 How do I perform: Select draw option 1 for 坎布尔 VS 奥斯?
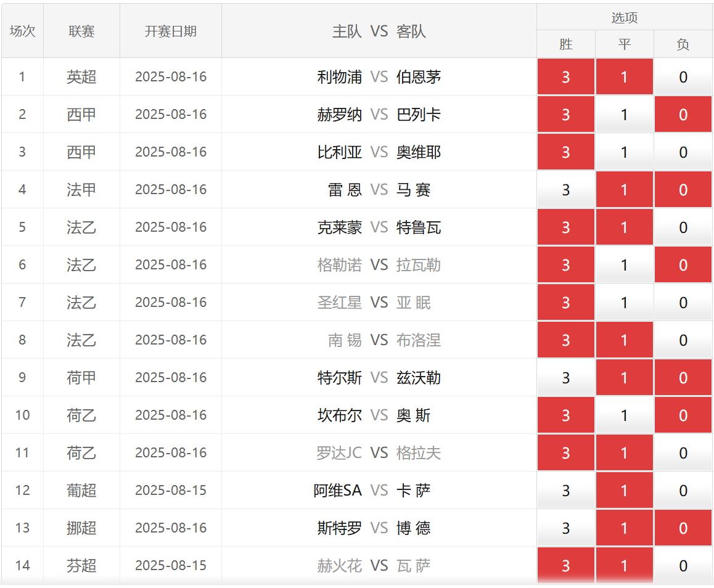coord(625,415)
